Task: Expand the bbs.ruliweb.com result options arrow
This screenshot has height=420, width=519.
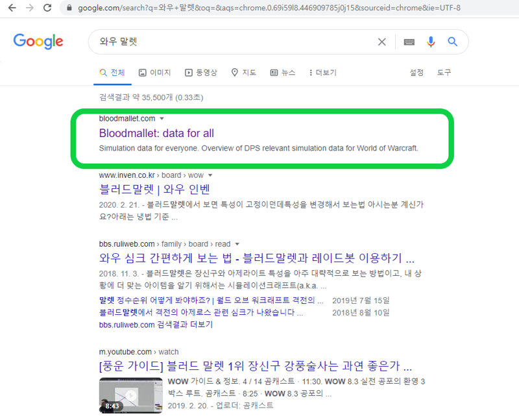Action: click(x=237, y=244)
